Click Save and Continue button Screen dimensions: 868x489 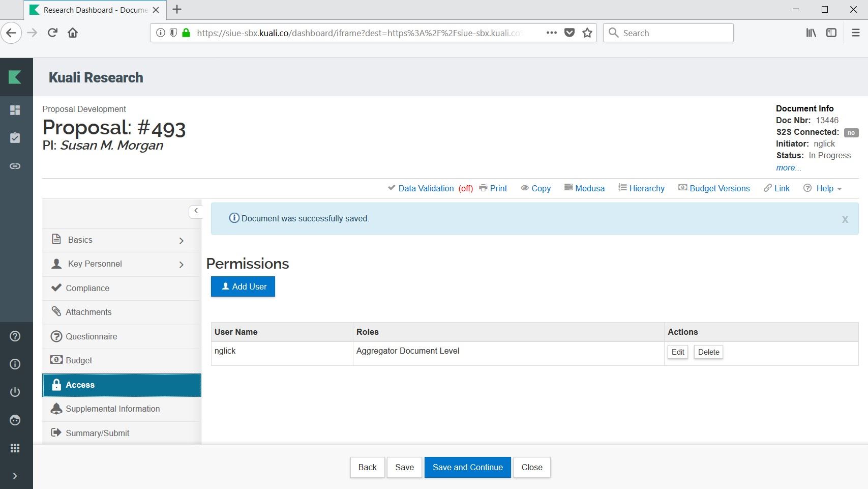(467, 467)
